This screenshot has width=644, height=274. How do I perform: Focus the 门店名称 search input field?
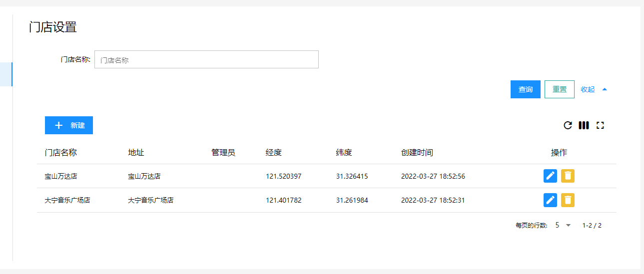pos(206,59)
